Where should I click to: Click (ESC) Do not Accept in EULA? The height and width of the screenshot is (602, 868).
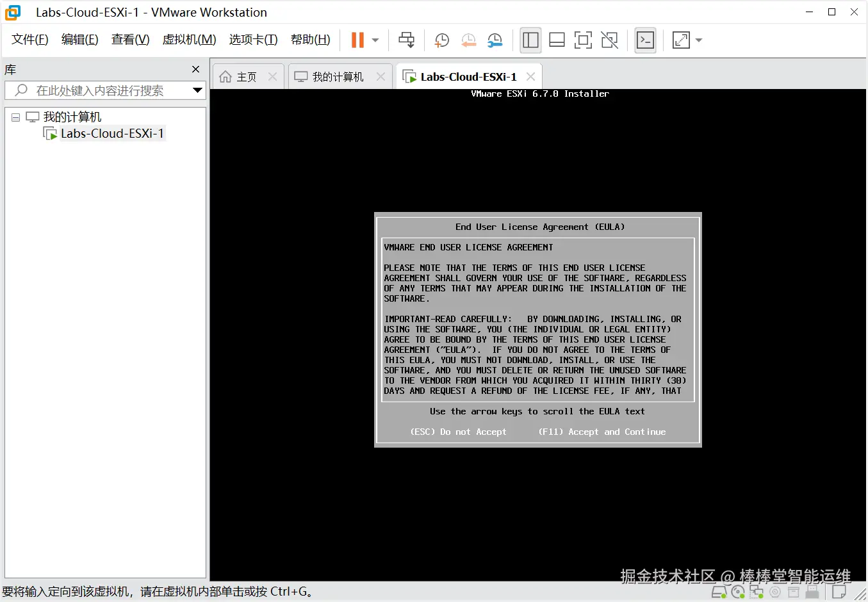point(458,432)
